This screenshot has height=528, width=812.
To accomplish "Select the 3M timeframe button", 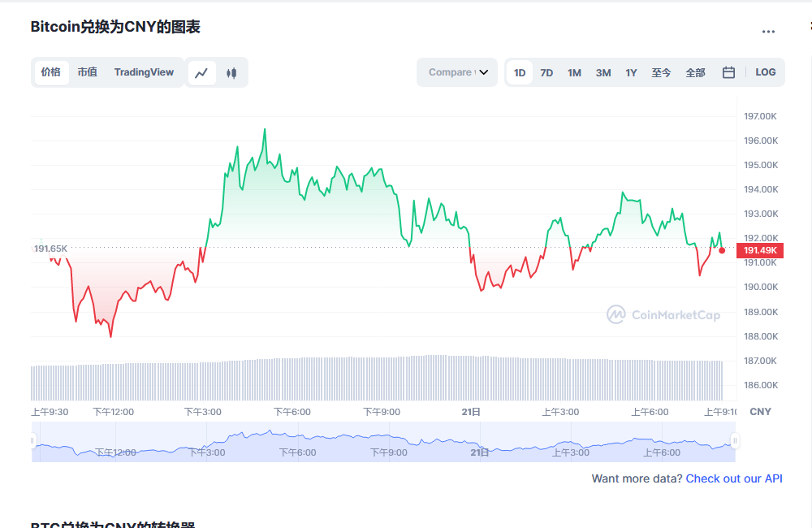I will click(603, 72).
